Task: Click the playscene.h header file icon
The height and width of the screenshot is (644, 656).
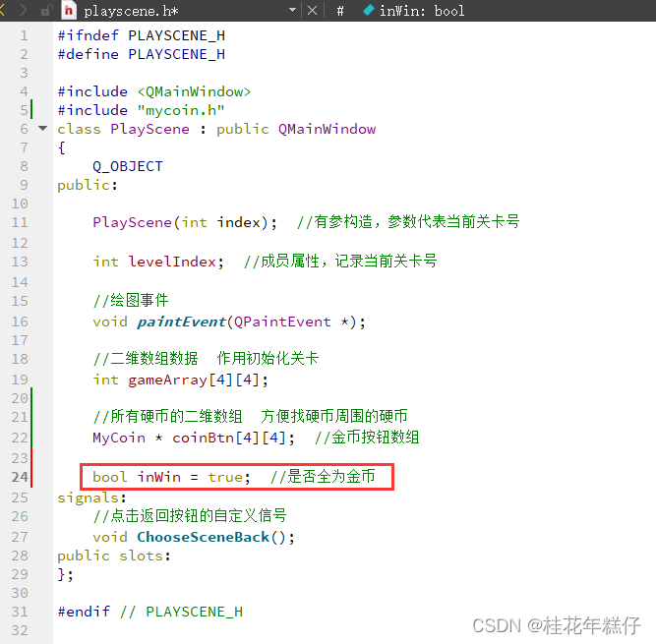Action: tap(69, 10)
